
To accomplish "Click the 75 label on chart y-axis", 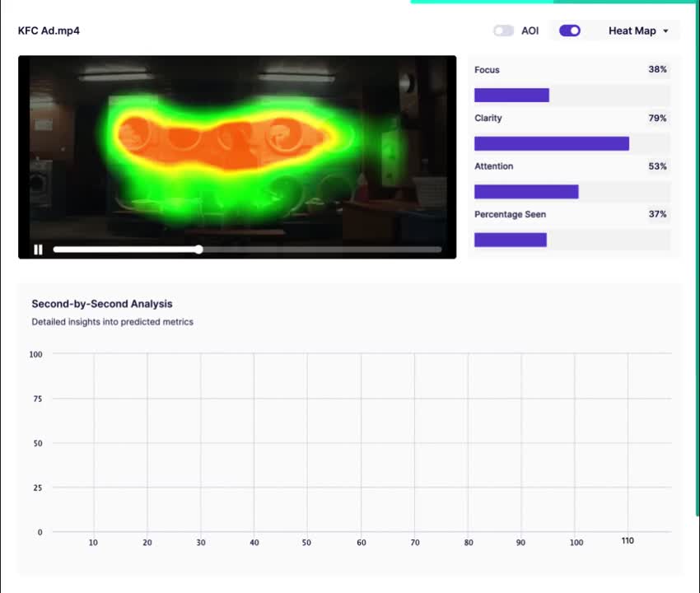I will (38, 399).
